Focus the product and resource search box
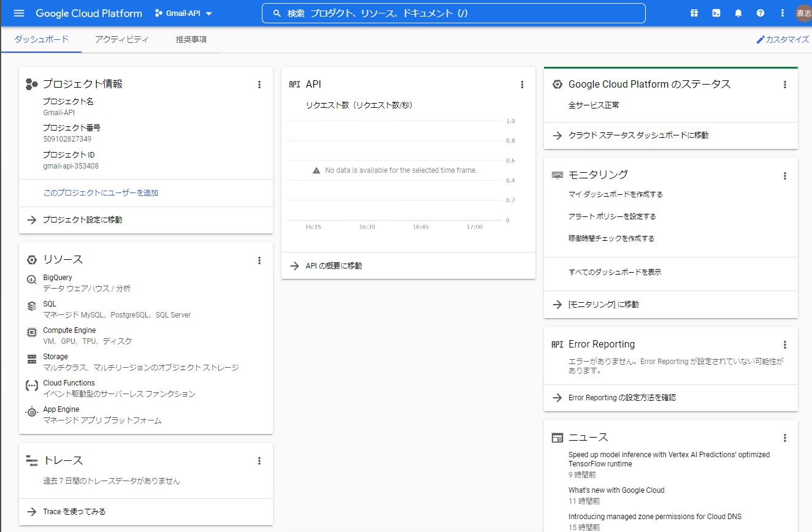Viewport: 812px width, 532px height. [453, 13]
